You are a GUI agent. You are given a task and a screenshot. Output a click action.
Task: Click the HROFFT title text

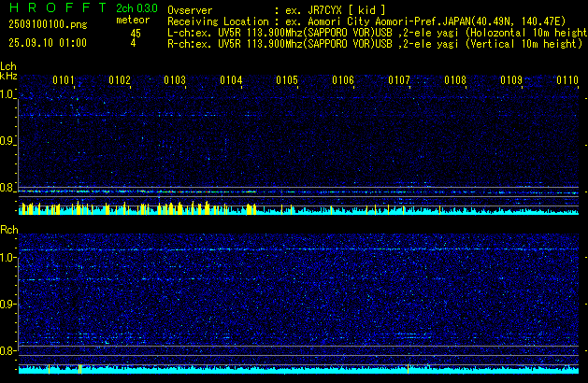click(x=58, y=7)
